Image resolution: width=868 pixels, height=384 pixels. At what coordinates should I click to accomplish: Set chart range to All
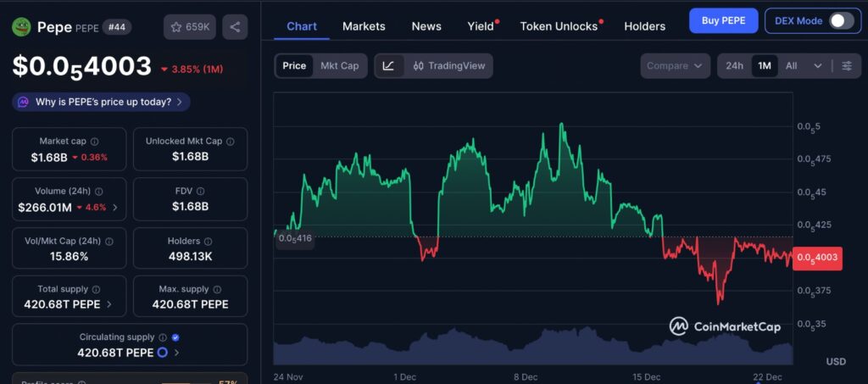click(x=792, y=66)
